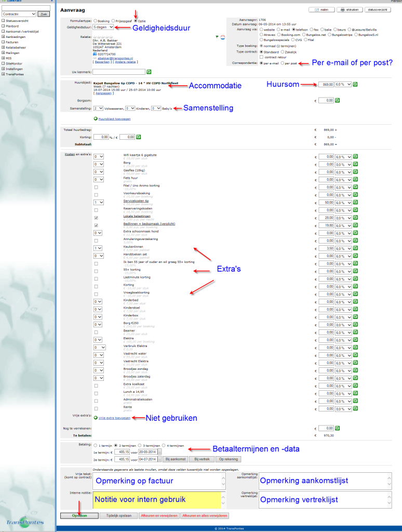Image resolution: width=402 pixels, height=532 pixels.
Task: Open the Geldigheidsduur dropdown
Action: (x=103, y=26)
